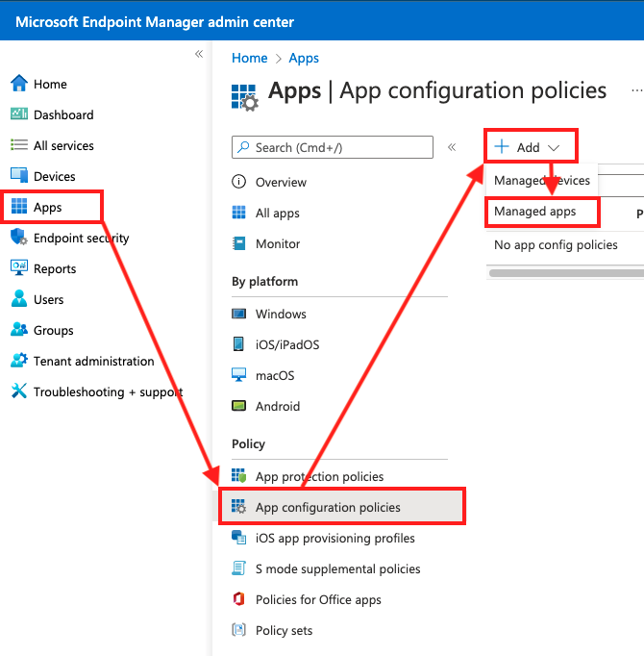
Task: Open Devices in the left navigation
Action: (55, 177)
